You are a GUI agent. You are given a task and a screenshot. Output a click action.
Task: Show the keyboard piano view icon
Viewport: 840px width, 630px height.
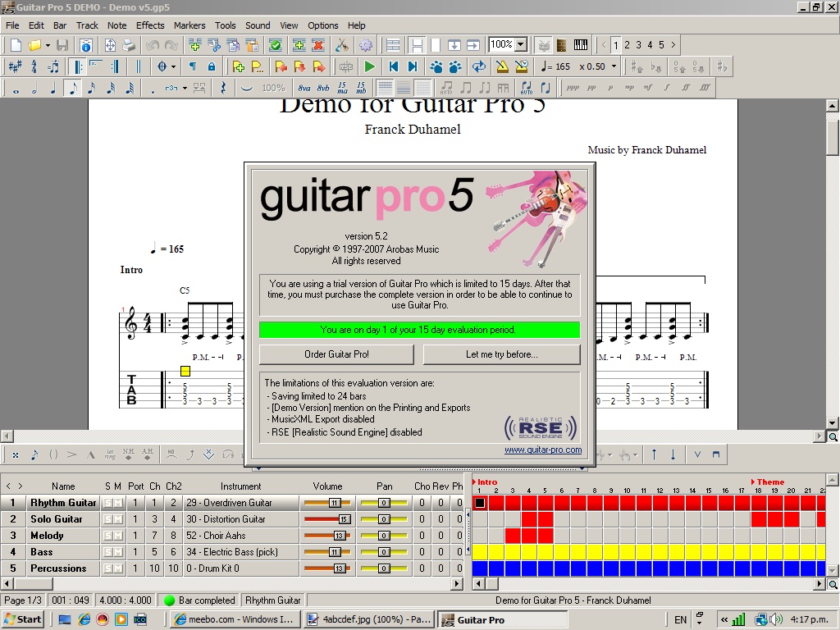pos(581,46)
